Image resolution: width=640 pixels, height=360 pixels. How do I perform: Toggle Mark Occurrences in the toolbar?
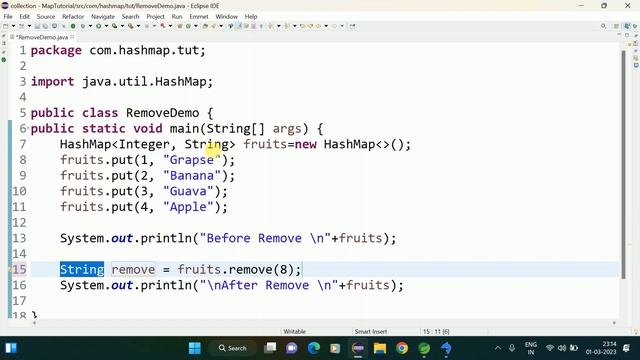coord(239,26)
